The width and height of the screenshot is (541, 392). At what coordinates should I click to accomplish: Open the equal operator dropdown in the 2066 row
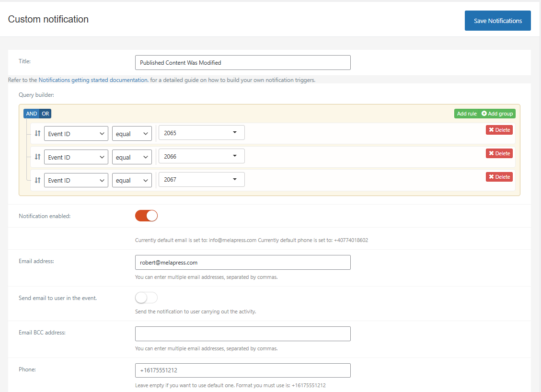coord(132,157)
